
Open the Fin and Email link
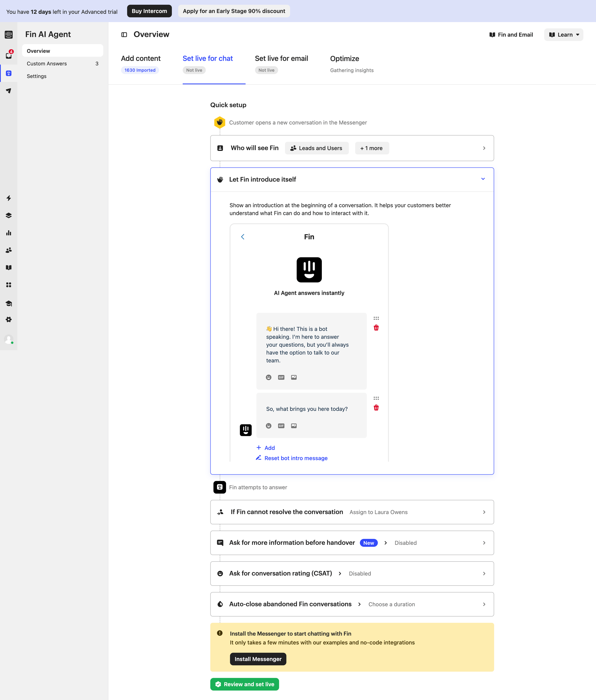pos(511,35)
